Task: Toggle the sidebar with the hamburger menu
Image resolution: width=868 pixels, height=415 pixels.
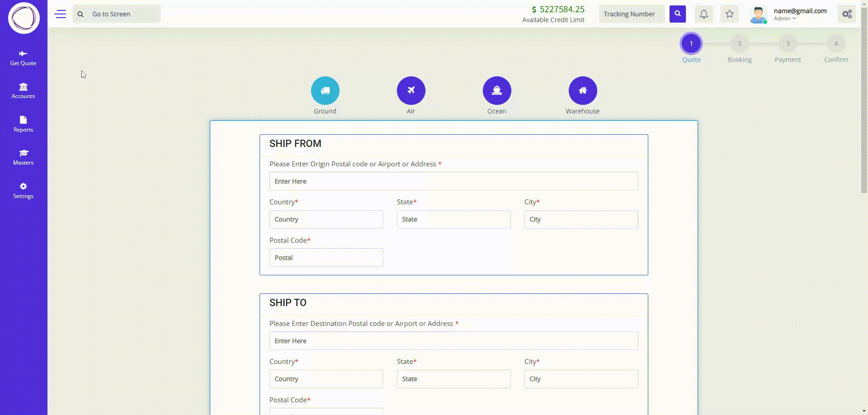Action: 60,14
